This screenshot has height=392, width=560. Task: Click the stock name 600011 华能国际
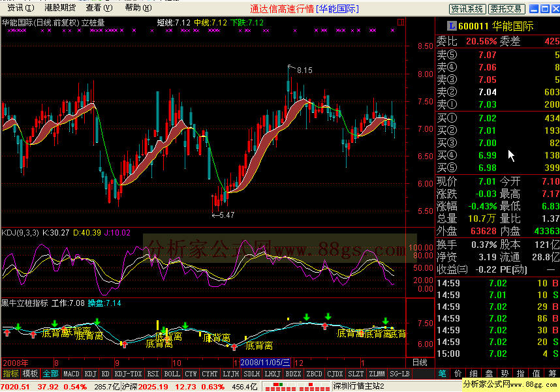(496, 26)
